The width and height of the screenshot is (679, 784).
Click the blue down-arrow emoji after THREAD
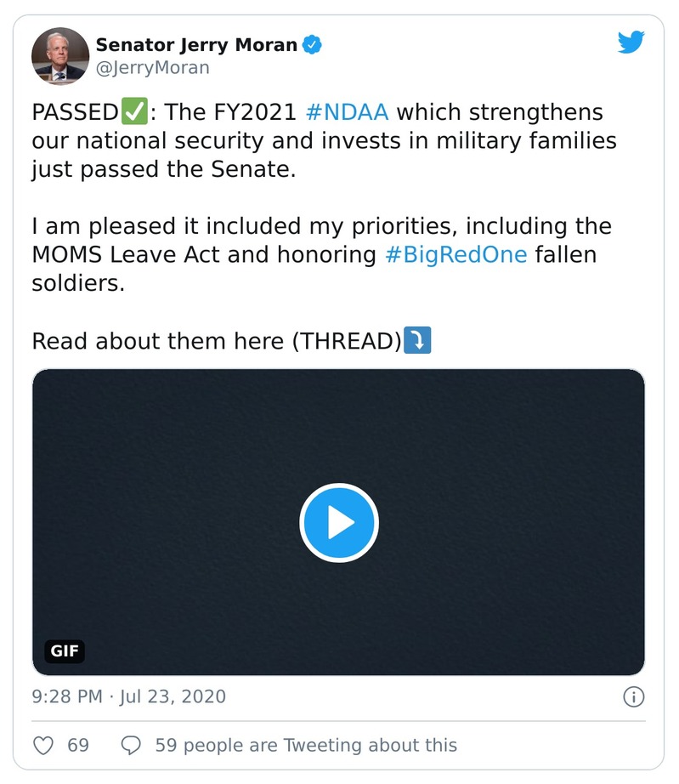click(417, 341)
